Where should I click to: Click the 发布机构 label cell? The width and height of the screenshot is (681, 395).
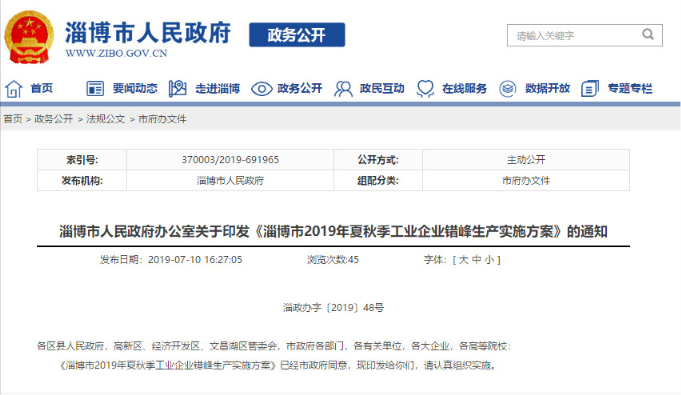[x=82, y=181]
